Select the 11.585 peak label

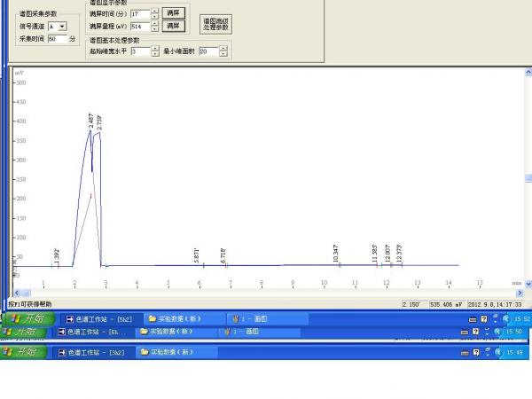(375, 254)
